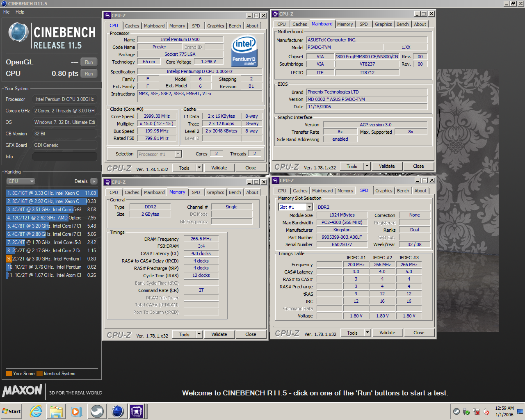The height and width of the screenshot is (420, 525).
Task: Open Tools dropdown arrow in CPU-Z Mainboard window
Action: click(367, 167)
